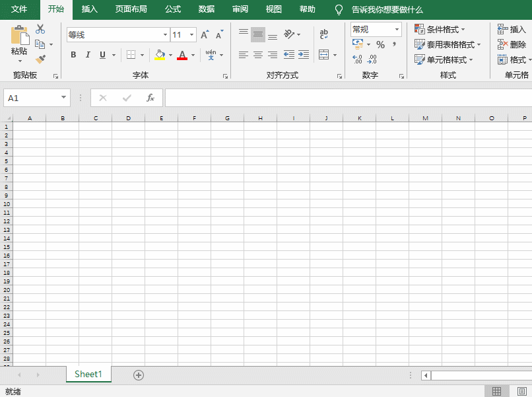The image size is (532, 397).
Task: Toggle Italic formatting
Action: pos(88,55)
